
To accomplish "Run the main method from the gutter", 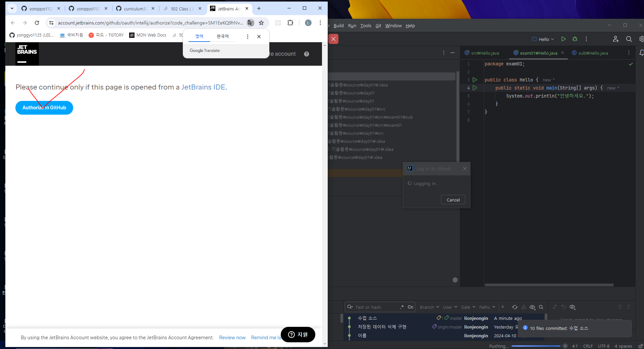I will 475,88.
